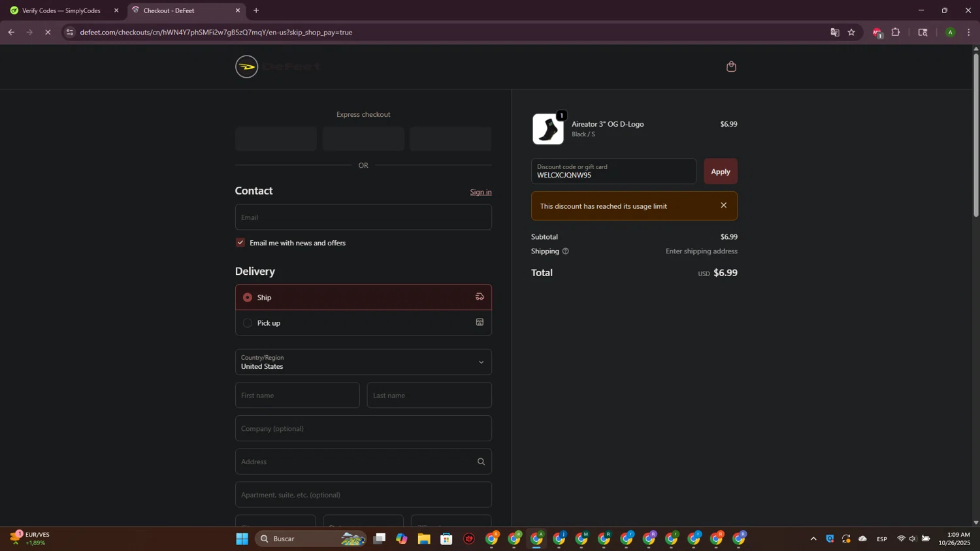Screen dimensions: 980x551
Task: Open the translate page icon
Action: (834, 32)
